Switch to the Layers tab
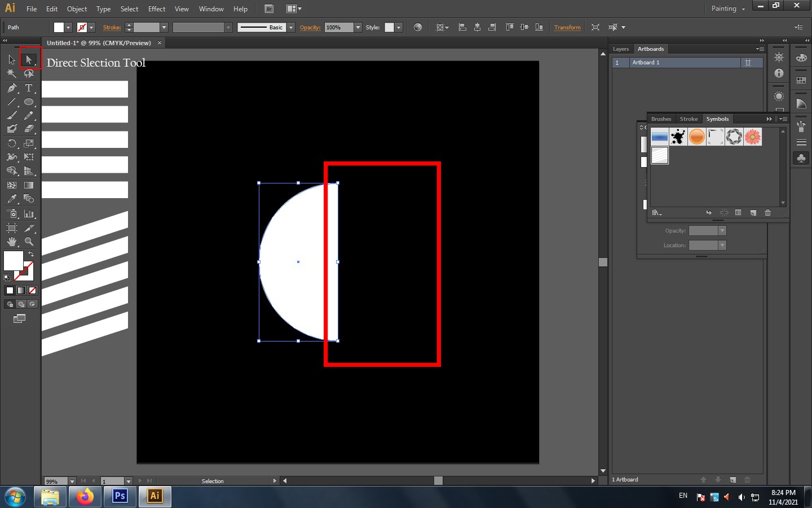This screenshot has height=508, width=812. tap(621, 49)
